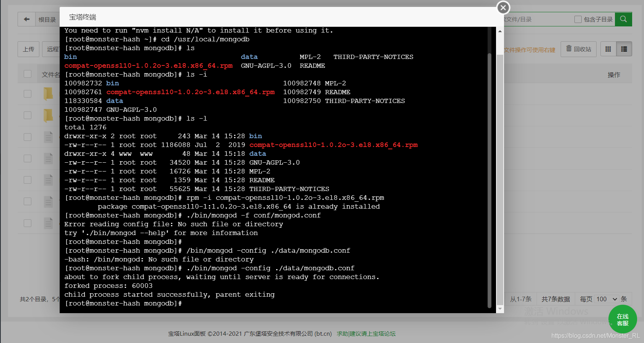Click the 操作 column header
The height and width of the screenshot is (343, 644).
tap(614, 75)
